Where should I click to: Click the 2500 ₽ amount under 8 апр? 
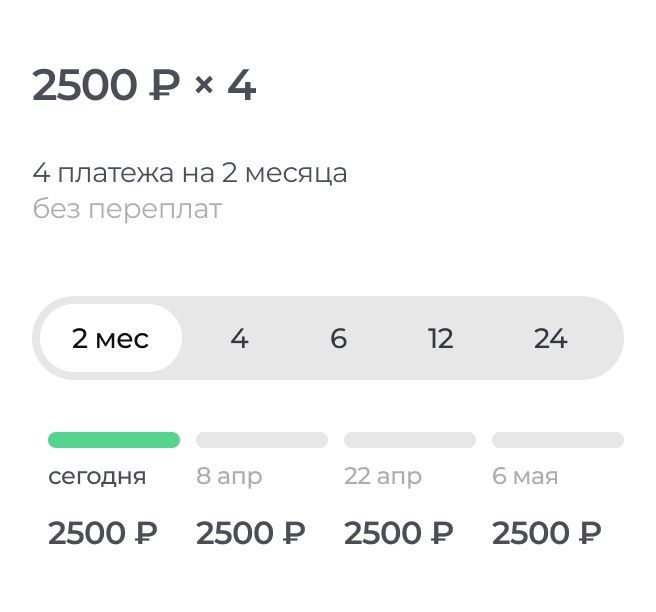251,533
